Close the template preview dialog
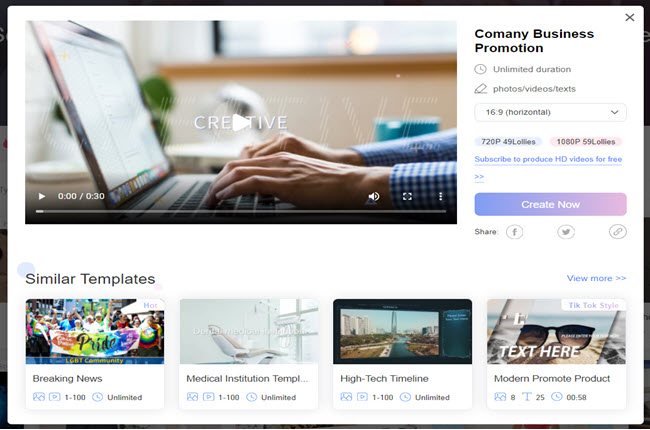The height and width of the screenshot is (430, 650). tap(629, 17)
